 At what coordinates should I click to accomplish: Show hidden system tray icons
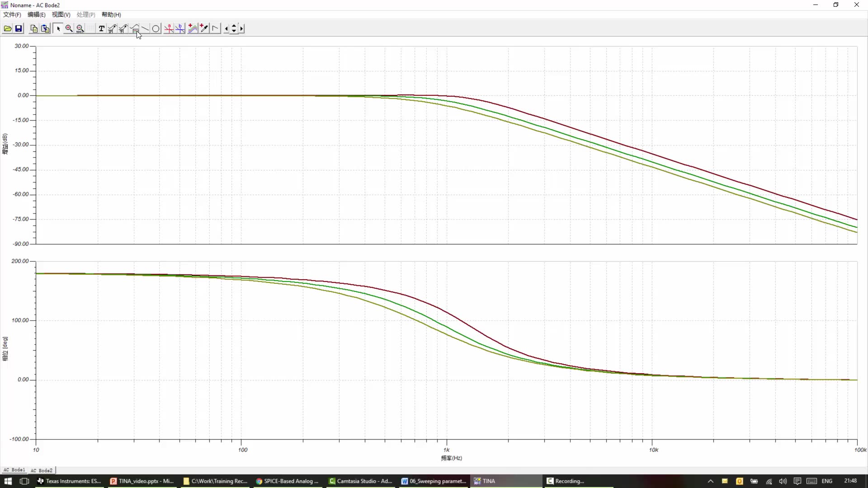point(711,481)
